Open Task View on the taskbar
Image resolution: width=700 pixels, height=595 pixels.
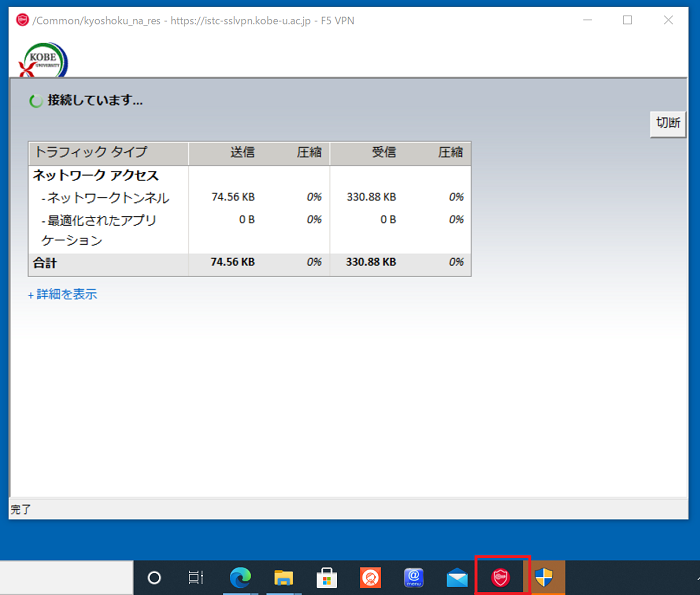tap(196, 578)
